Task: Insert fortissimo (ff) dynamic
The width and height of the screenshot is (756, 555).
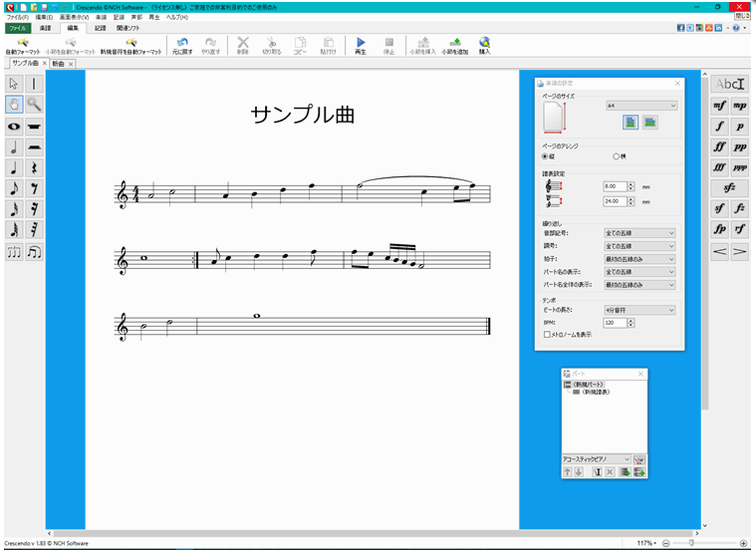Action: 719,146
